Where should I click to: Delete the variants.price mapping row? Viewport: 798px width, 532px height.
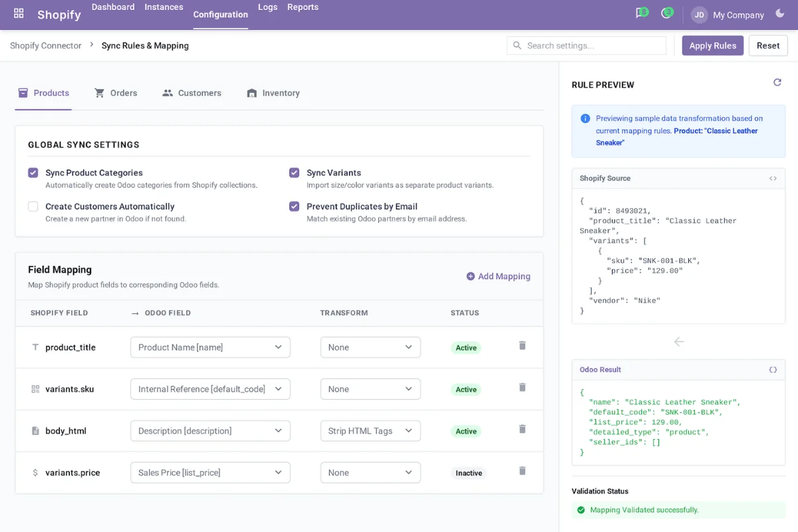click(x=522, y=471)
